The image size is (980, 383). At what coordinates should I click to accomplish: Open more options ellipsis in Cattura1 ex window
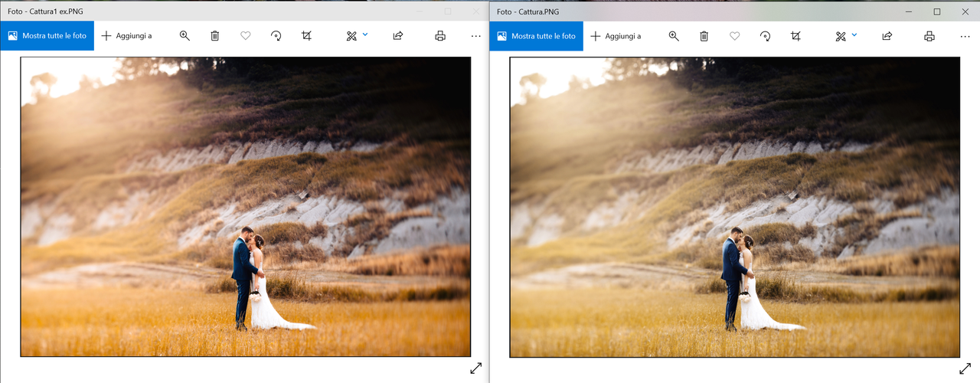tap(475, 36)
